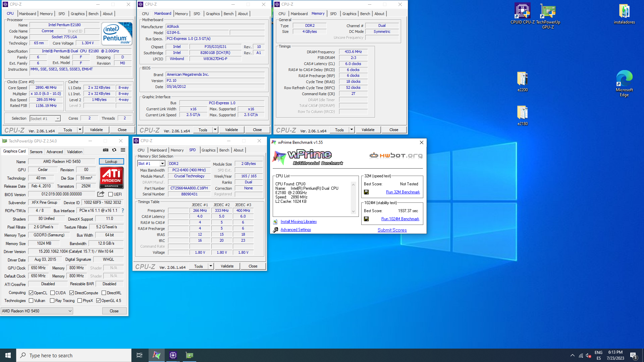Image resolution: width=644 pixels, height=362 pixels.
Task: Open About tab in CPU-Z Memory window
Action: click(x=379, y=14)
